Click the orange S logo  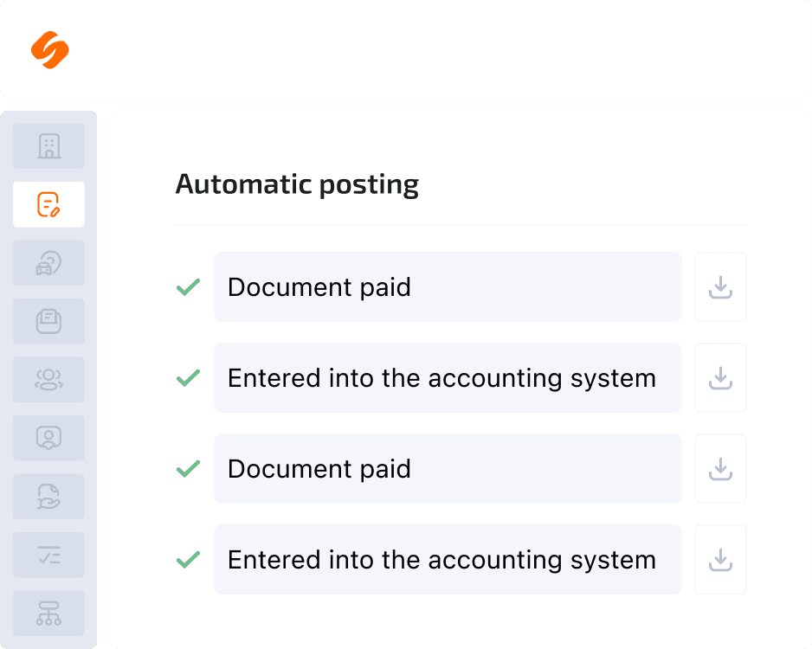point(49,49)
